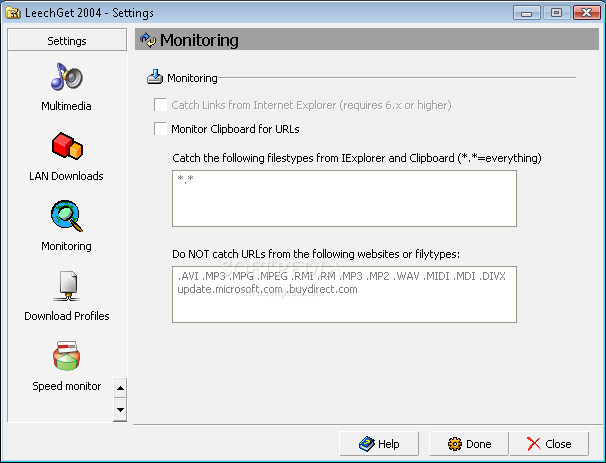This screenshot has height=463, width=606.
Task: Select the Download Profiles label
Action: coord(66,316)
